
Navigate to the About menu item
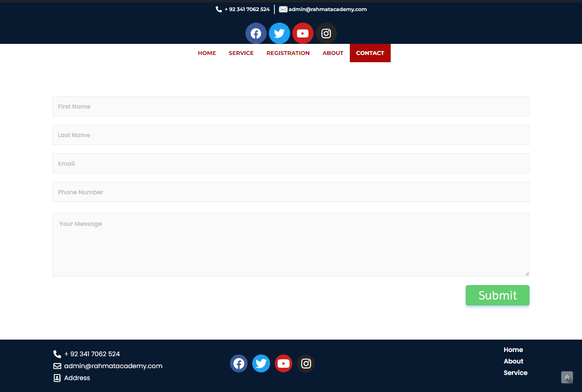(x=333, y=53)
